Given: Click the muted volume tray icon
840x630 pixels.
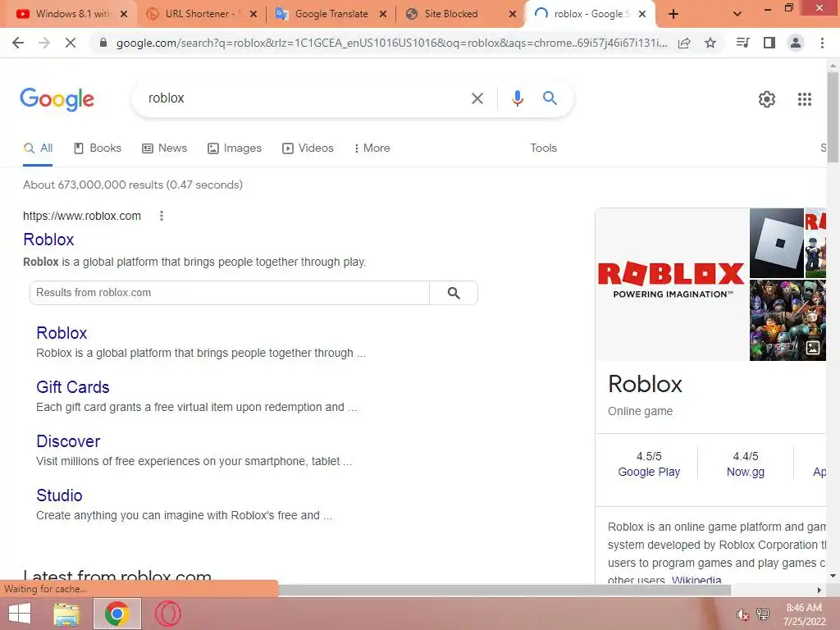Looking at the screenshot, I should (x=742, y=614).
